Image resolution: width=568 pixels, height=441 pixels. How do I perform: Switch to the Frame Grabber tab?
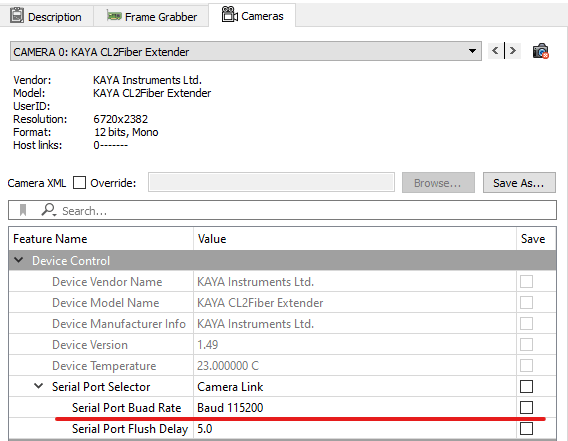(x=151, y=16)
